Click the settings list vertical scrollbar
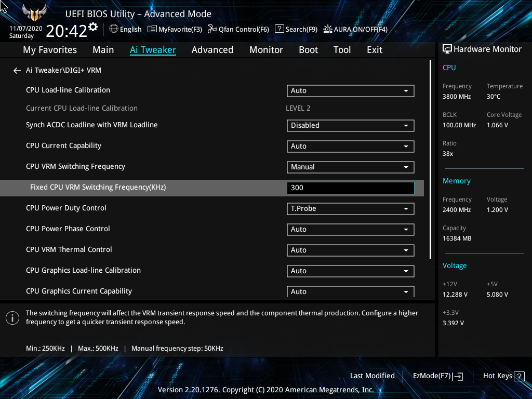The height and width of the screenshot is (399, 532). [x=431, y=159]
